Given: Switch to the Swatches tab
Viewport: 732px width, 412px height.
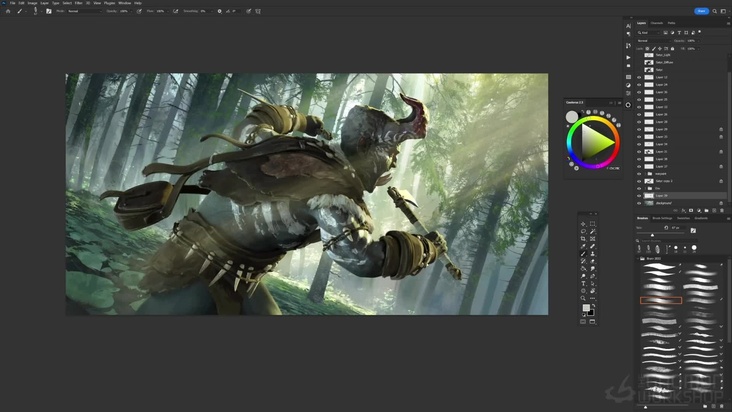Looking at the screenshot, I should click(x=683, y=218).
